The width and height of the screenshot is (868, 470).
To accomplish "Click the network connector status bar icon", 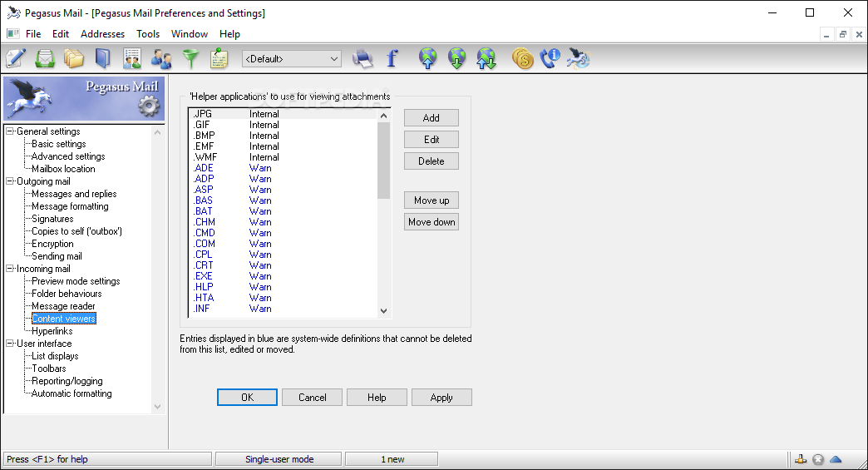I will pyautogui.click(x=801, y=459).
